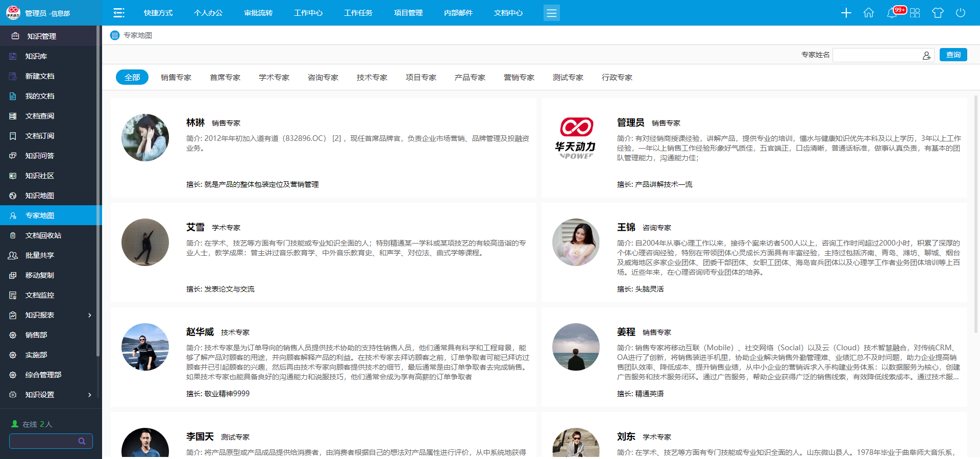
Task: Open the more-menus button after 文档中心
Action: click(x=551, y=13)
